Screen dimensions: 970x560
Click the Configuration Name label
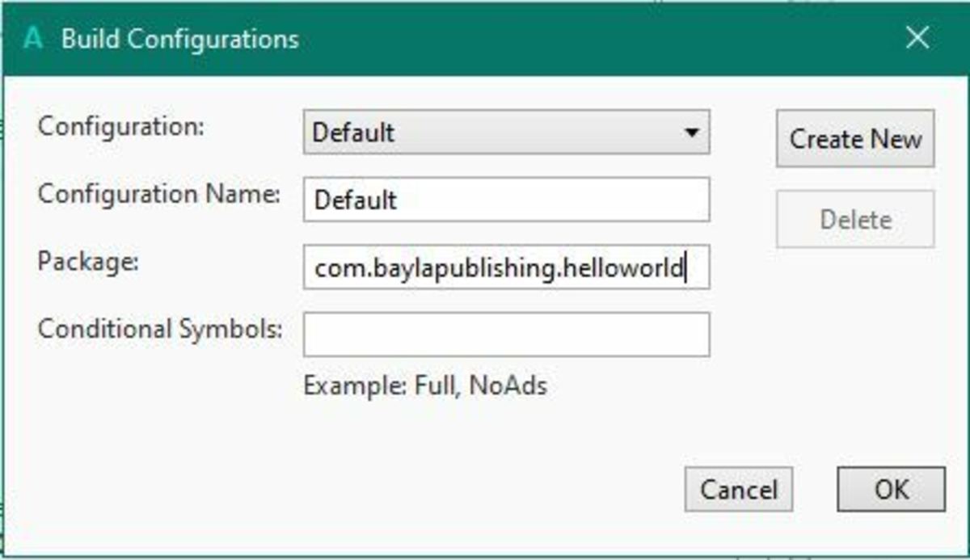159,195
